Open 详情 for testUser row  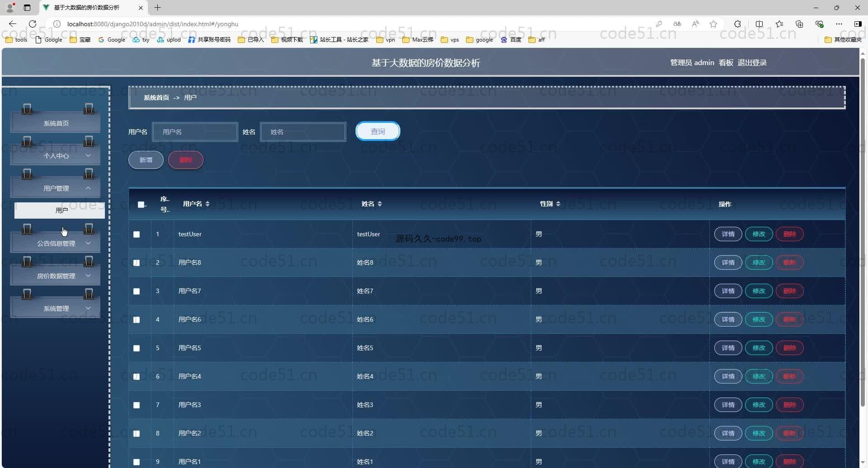pos(728,234)
